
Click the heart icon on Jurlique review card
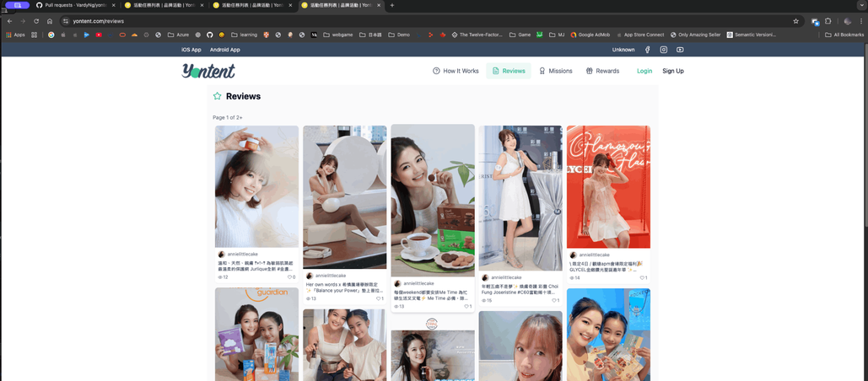coord(289,276)
